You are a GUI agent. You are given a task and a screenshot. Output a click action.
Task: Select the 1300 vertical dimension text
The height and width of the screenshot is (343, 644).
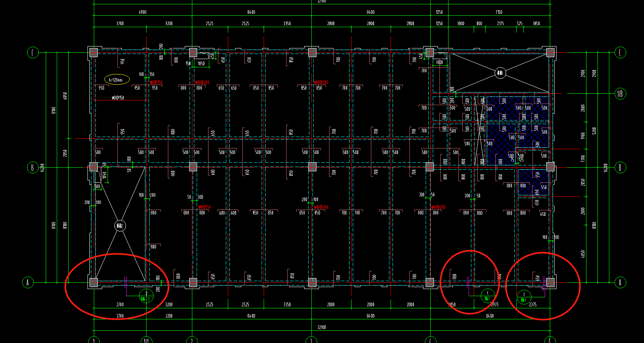pyautogui.click(x=583, y=159)
